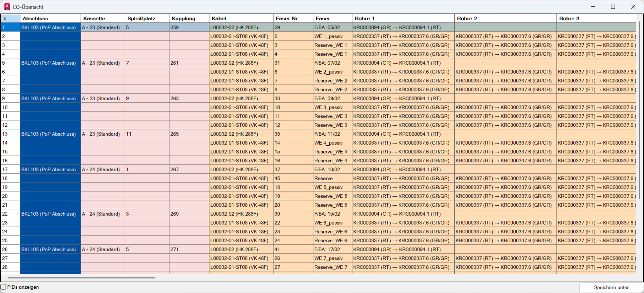Click the WE 5_passiv cell
This screenshot has height=293, width=644.
pos(333,187)
